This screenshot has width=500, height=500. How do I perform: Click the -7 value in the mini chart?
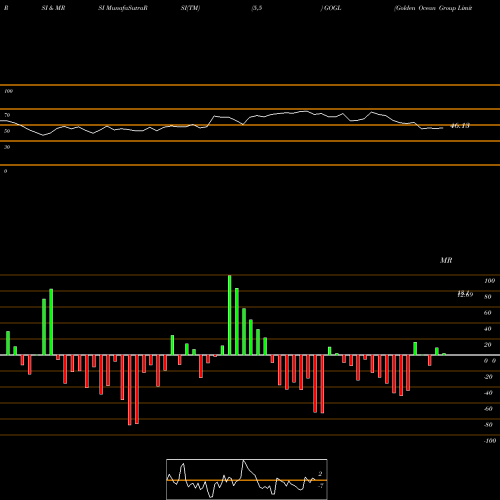[x=320, y=486]
